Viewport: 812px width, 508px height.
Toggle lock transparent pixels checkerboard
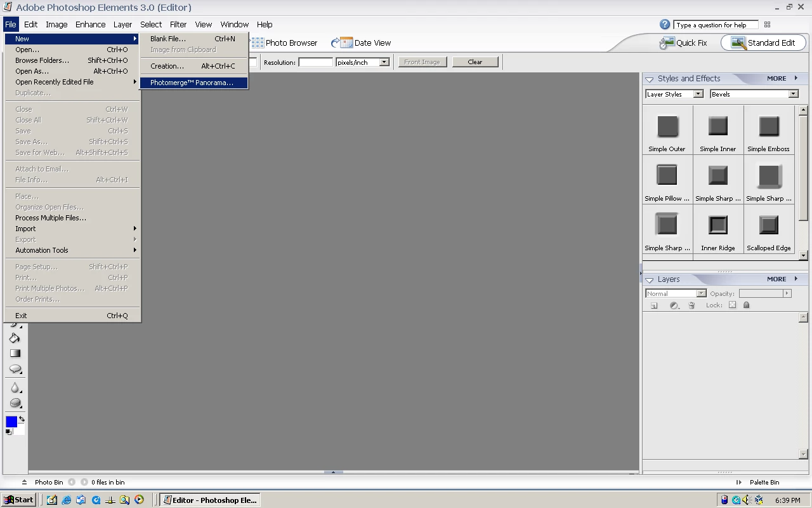coord(732,305)
